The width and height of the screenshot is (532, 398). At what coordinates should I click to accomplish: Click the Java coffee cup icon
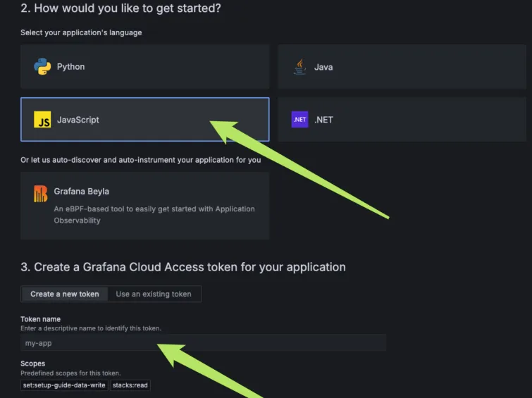(x=299, y=67)
